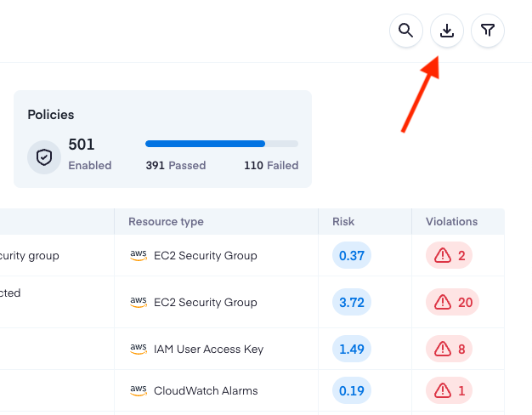Click the shield check Policies icon
Viewport: 532px width, 415px height.
click(44, 157)
